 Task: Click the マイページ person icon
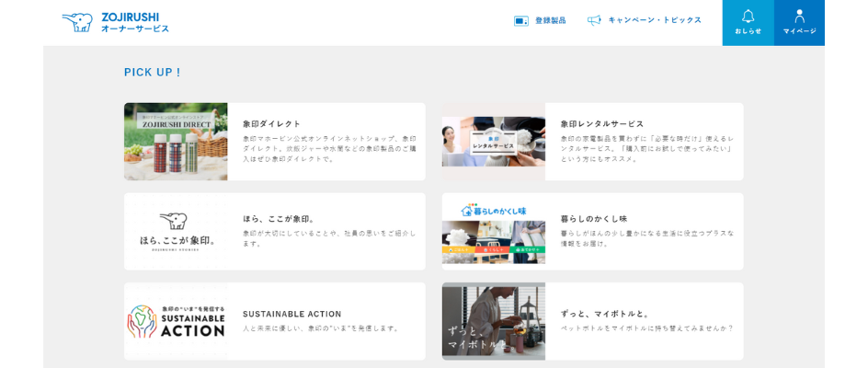click(799, 16)
